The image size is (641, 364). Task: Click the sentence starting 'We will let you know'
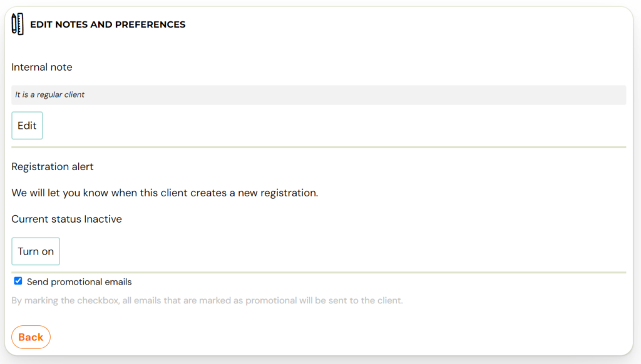pos(165,193)
